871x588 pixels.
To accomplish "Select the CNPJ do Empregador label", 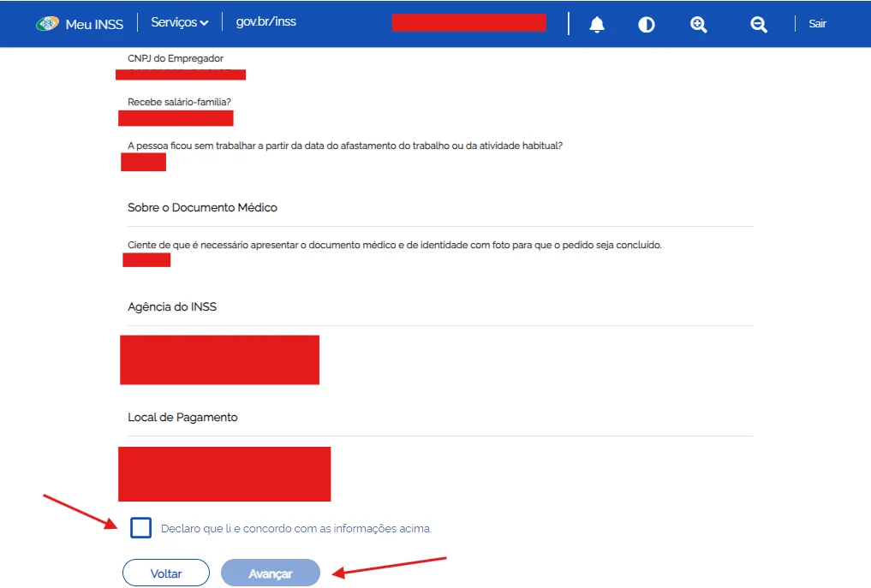I will click(176, 58).
